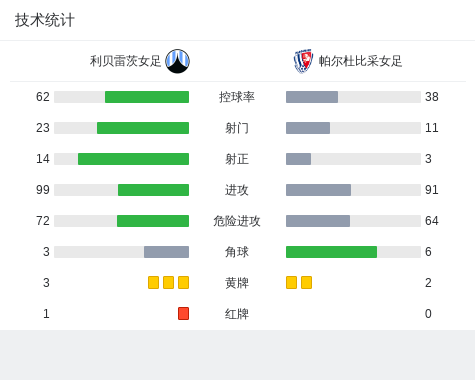Select the 技术统计 section heading
475x380 pixels.
tap(45, 20)
